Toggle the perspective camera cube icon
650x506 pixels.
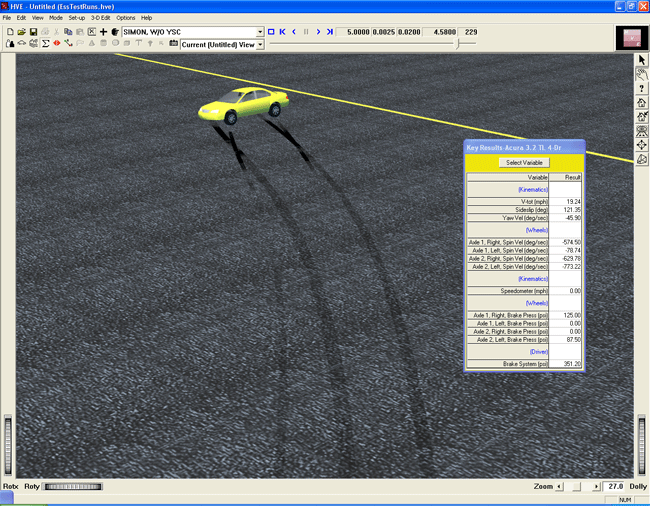click(x=642, y=159)
